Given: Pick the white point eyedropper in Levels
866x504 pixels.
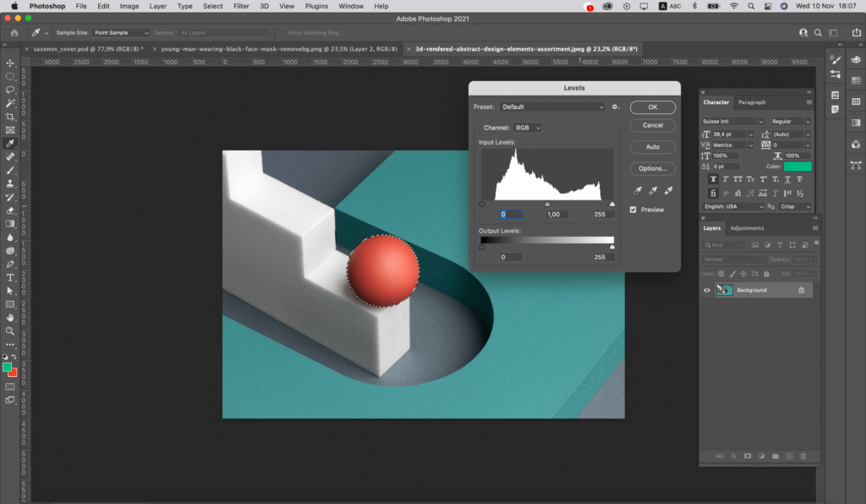Looking at the screenshot, I should tap(668, 190).
